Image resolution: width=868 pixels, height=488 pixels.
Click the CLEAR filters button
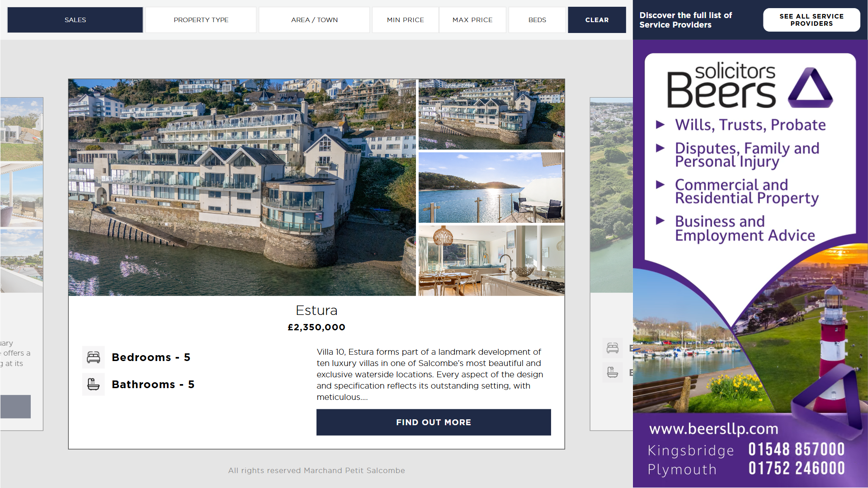(597, 20)
